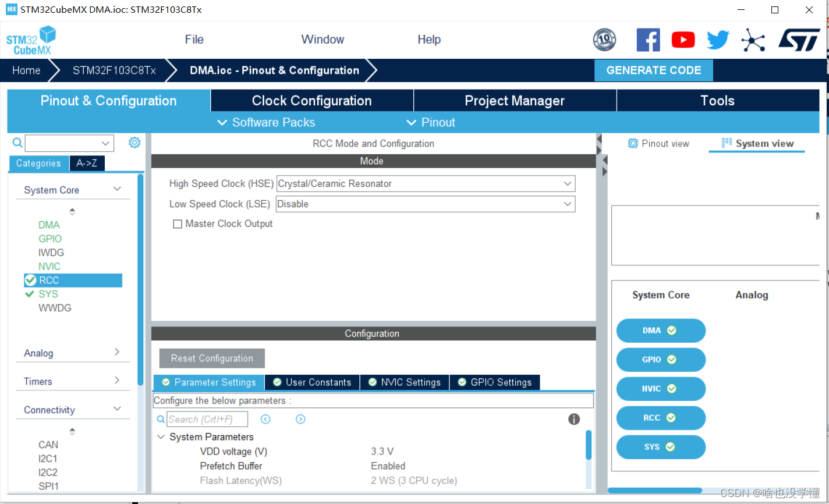
Task: Switch to the Project Manager tab
Action: (515, 100)
